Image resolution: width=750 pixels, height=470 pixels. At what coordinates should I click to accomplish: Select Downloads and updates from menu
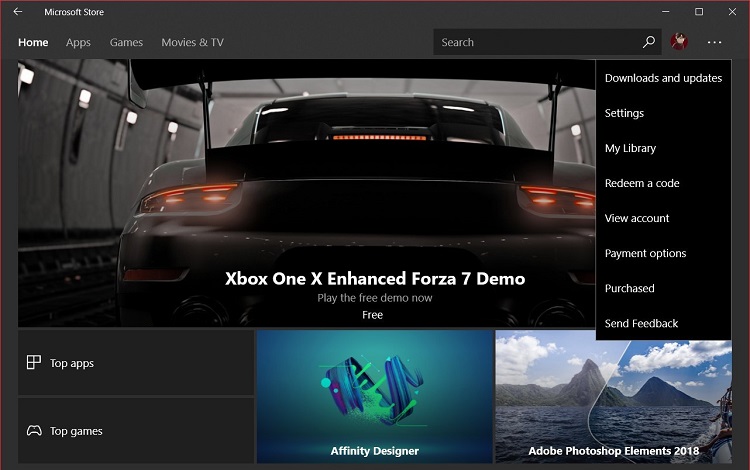[663, 78]
